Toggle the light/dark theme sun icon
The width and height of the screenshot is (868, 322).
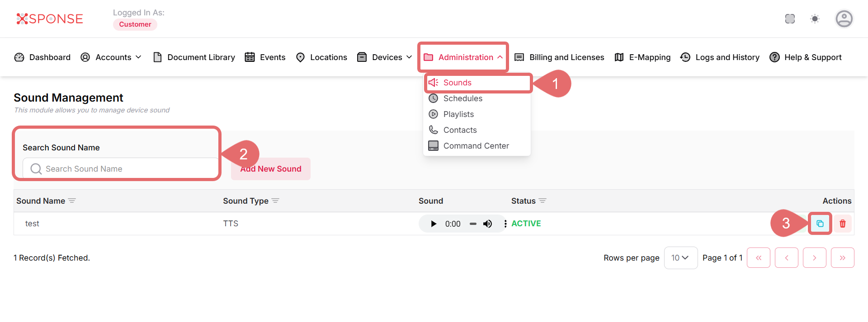815,19
